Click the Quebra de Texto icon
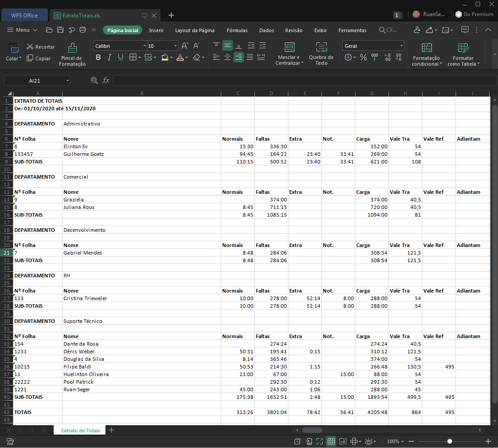This screenshot has width=498, height=448. pos(321,48)
